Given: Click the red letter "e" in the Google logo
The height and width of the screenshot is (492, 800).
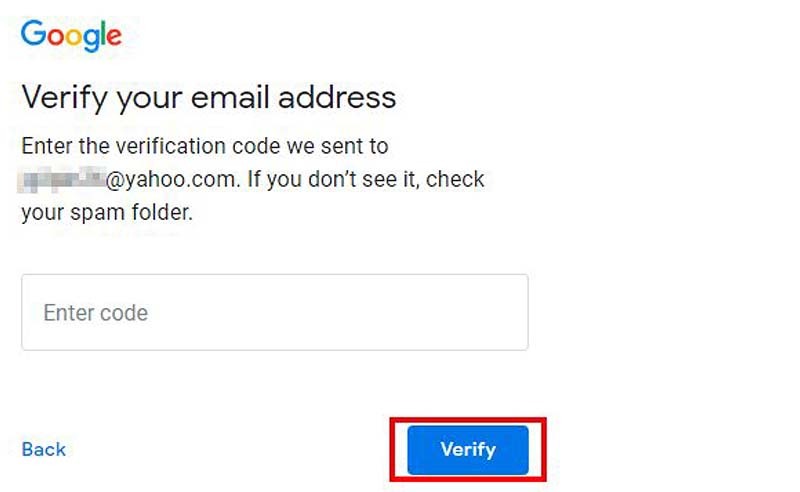Looking at the screenshot, I should pyautogui.click(x=114, y=38).
